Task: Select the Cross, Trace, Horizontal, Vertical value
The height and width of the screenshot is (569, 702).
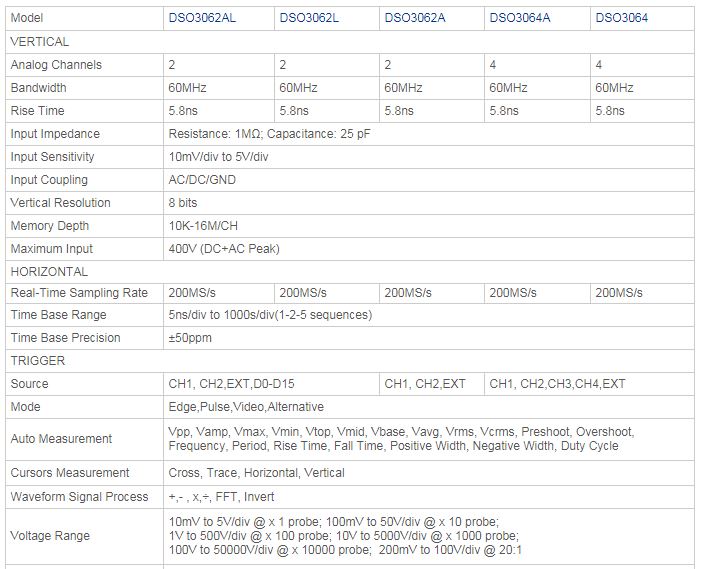Action: click(x=257, y=473)
